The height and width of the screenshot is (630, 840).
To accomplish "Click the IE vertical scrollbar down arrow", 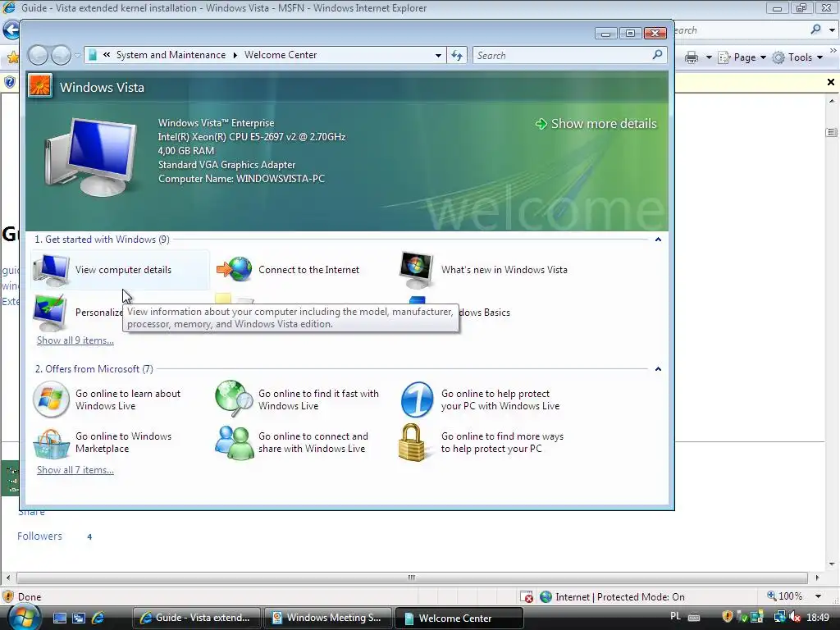I will [x=832, y=564].
